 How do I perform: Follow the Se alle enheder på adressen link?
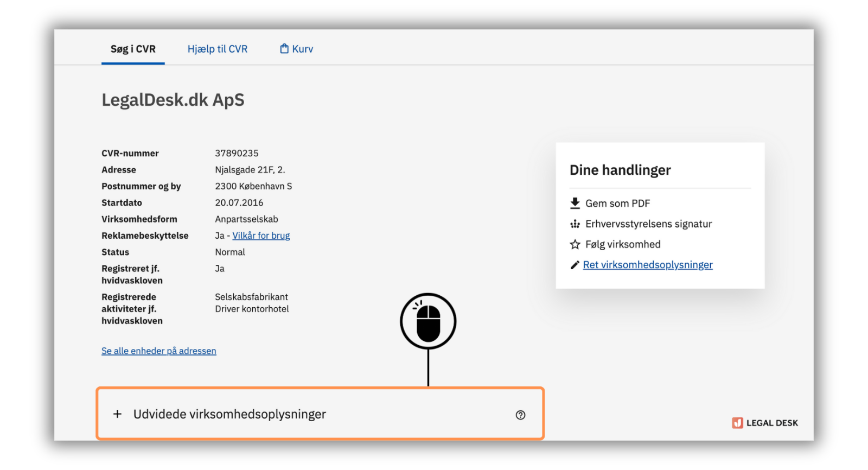(159, 351)
